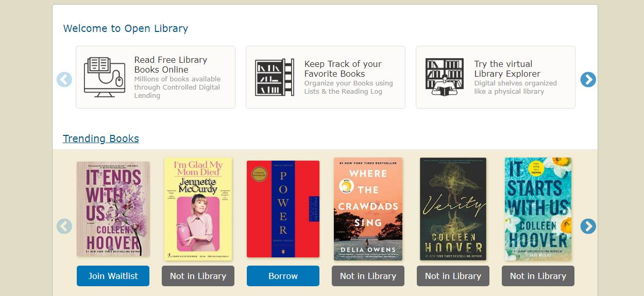644x296 pixels.
Task: Open the Trending Books link
Action: 101,138
